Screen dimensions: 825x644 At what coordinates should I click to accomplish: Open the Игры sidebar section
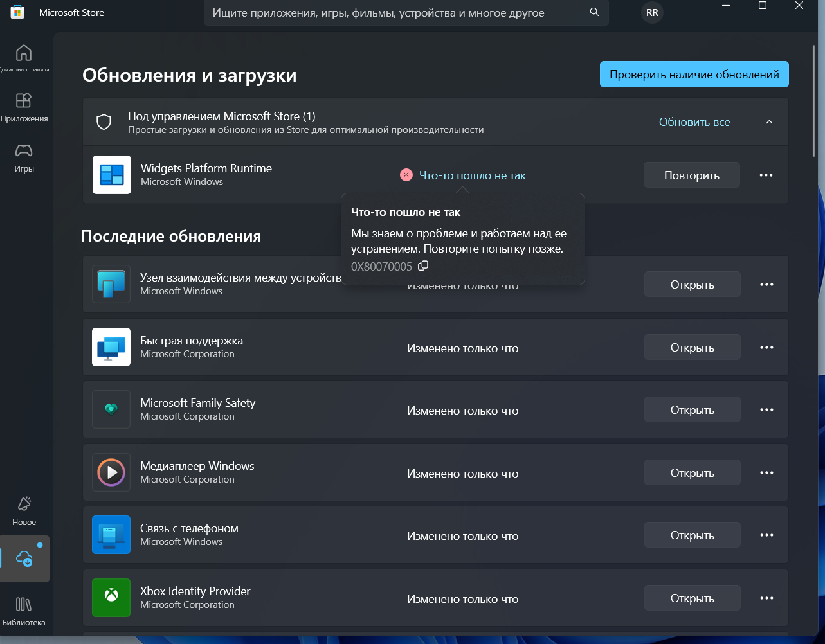pos(24,157)
